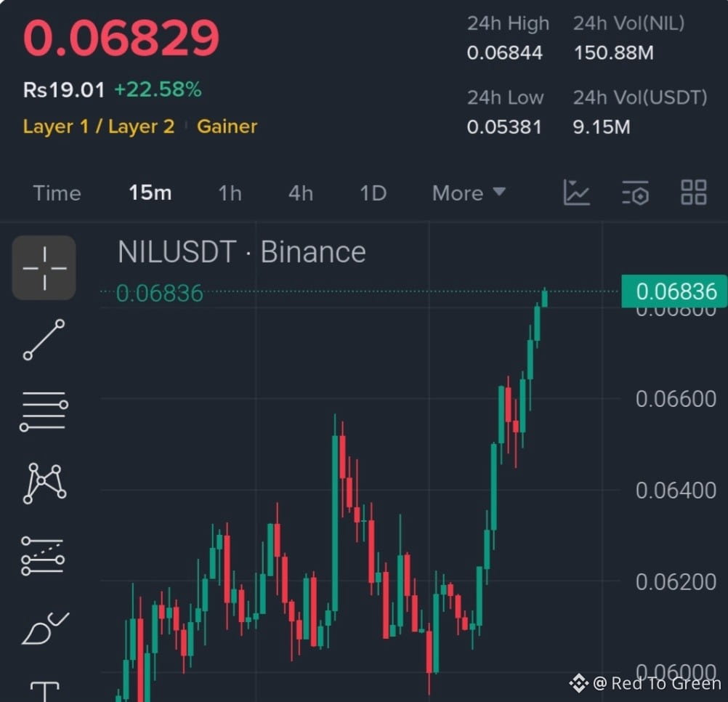Viewport: 728px width, 702px height.
Task: Switch to the 15m interval
Action: pyautogui.click(x=150, y=193)
